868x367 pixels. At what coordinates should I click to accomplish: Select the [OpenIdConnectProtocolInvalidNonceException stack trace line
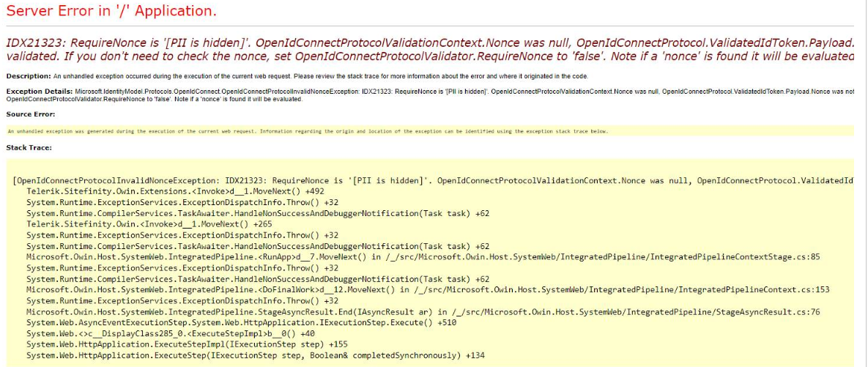[433, 180]
